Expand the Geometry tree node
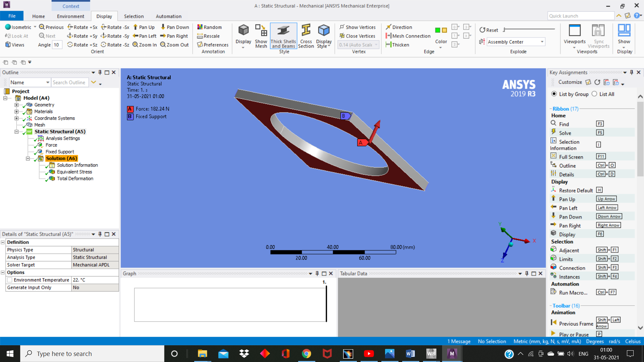 [x=16, y=105]
